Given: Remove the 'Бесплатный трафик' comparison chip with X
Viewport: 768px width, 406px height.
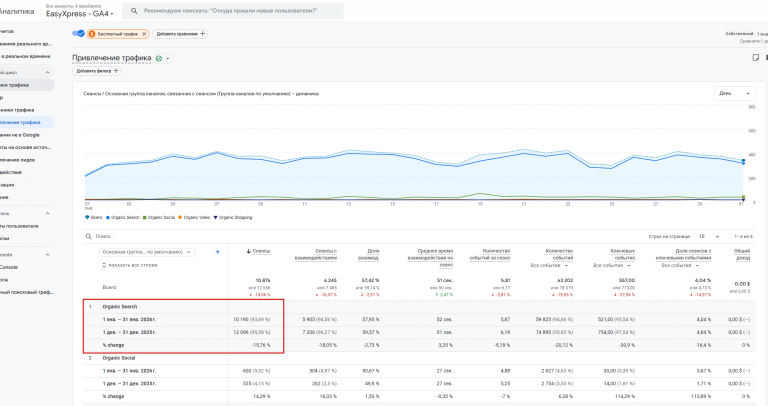Looking at the screenshot, I should click(144, 34).
